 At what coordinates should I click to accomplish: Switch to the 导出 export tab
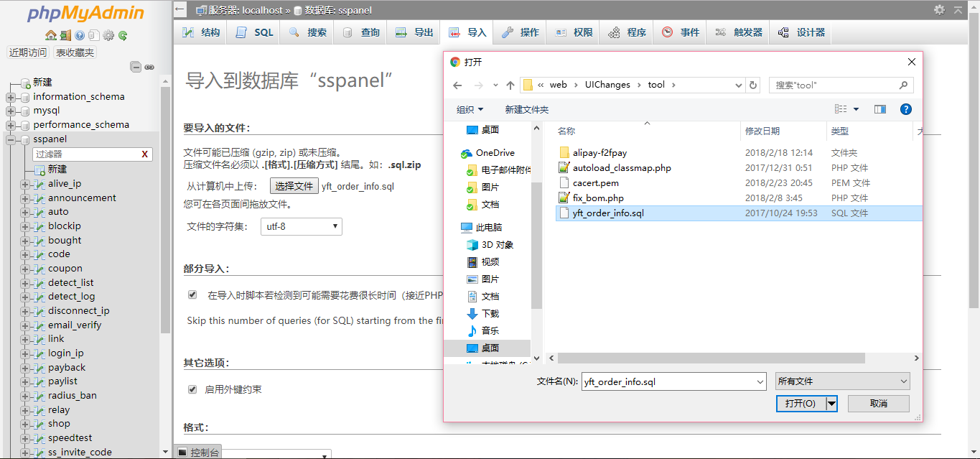click(x=415, y=32)
